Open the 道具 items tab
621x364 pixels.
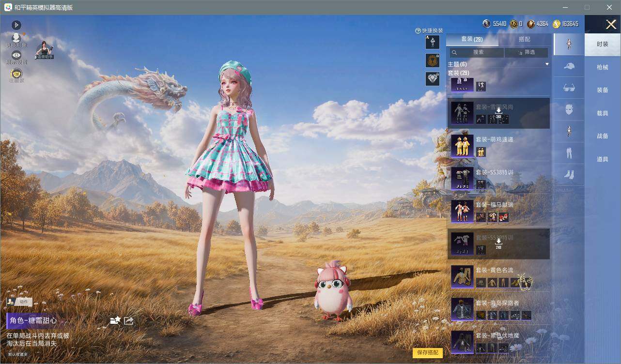603,159
